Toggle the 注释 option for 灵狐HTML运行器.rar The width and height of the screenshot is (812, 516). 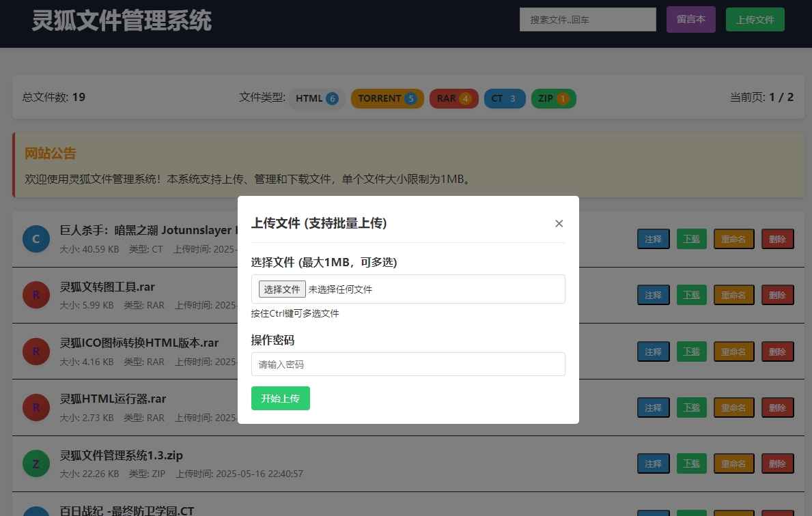[x=653, y=407]
